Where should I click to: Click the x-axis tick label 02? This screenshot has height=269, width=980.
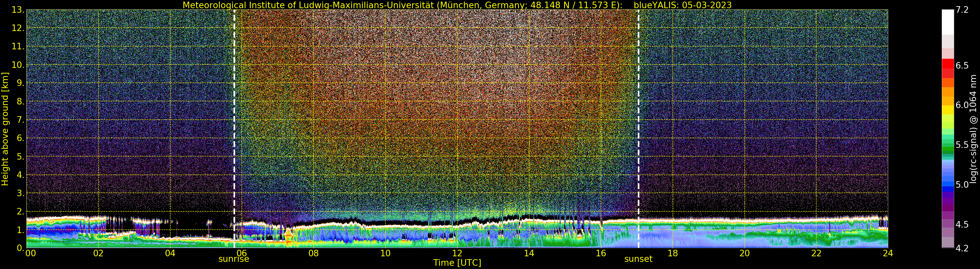click(x=98, y=253)
